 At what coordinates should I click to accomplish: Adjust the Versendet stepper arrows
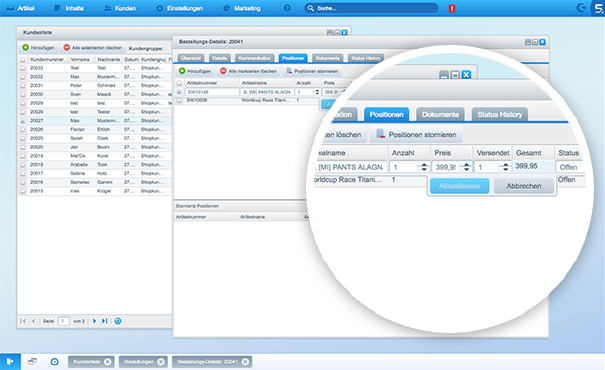[x=505, y=167]
